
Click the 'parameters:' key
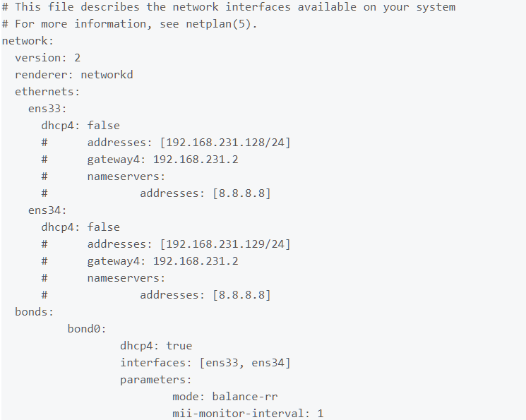click(155, 380)
